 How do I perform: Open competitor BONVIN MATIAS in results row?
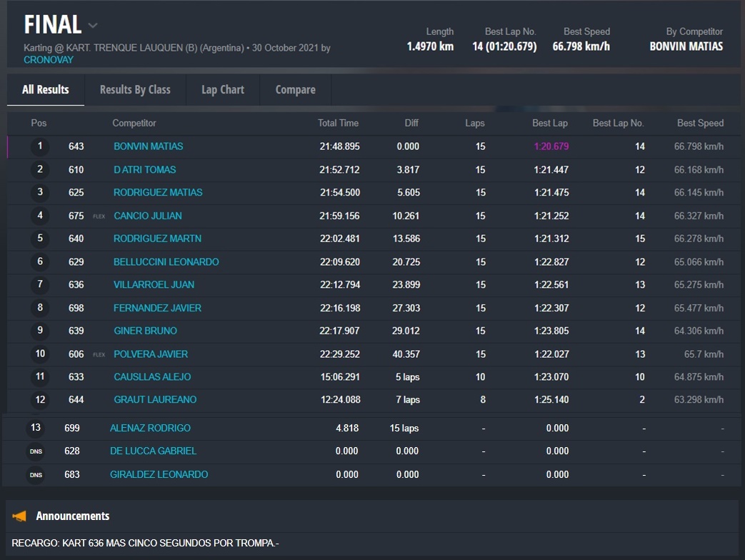tap(148, 146)
